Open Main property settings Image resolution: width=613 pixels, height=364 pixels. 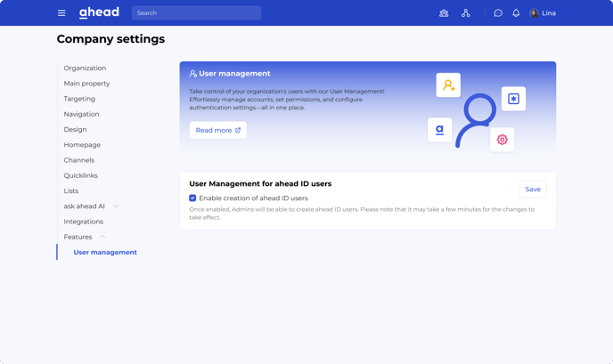[x=86, y=83]
